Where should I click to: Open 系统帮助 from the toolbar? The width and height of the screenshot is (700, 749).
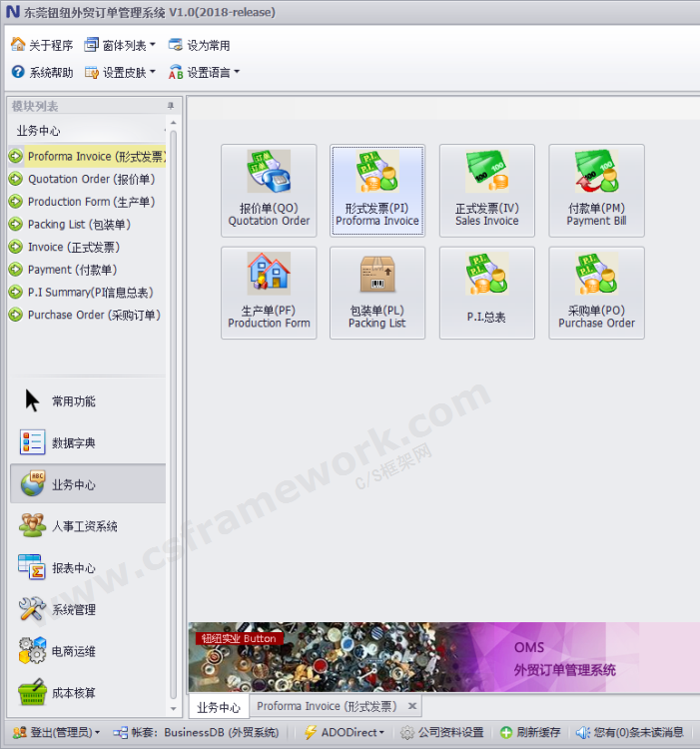(42, 72)
